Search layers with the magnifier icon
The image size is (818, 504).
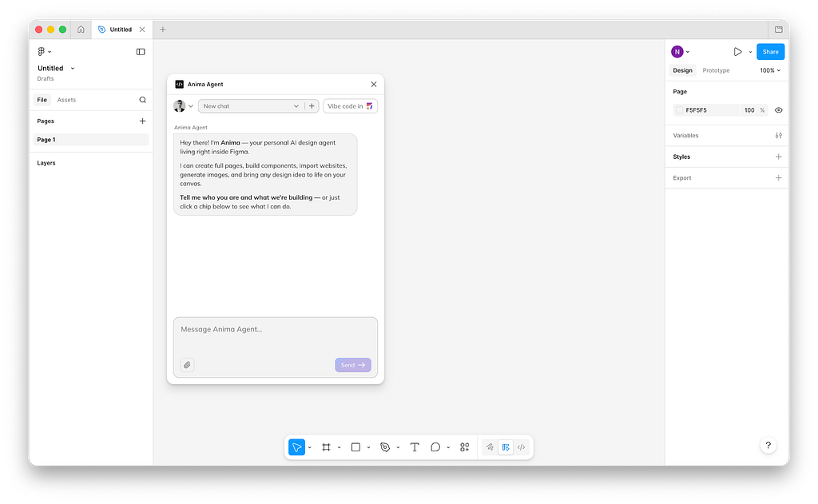(142, 100)
